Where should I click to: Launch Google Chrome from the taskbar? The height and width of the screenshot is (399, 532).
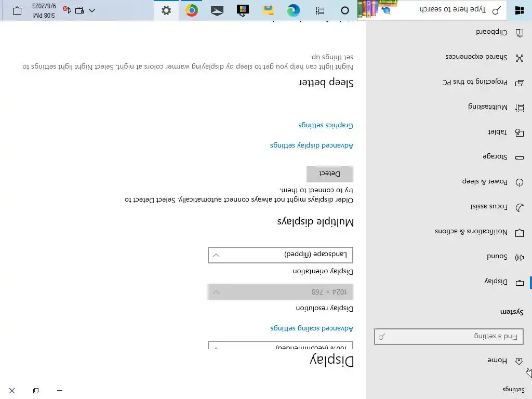pyautogui.click(x=192, y=10)
